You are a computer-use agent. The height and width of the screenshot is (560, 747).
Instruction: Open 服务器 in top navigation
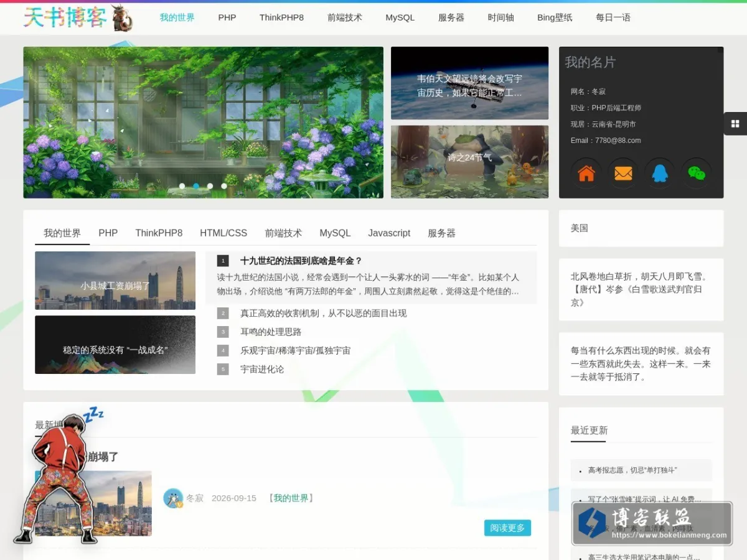[x=451, y=17]
